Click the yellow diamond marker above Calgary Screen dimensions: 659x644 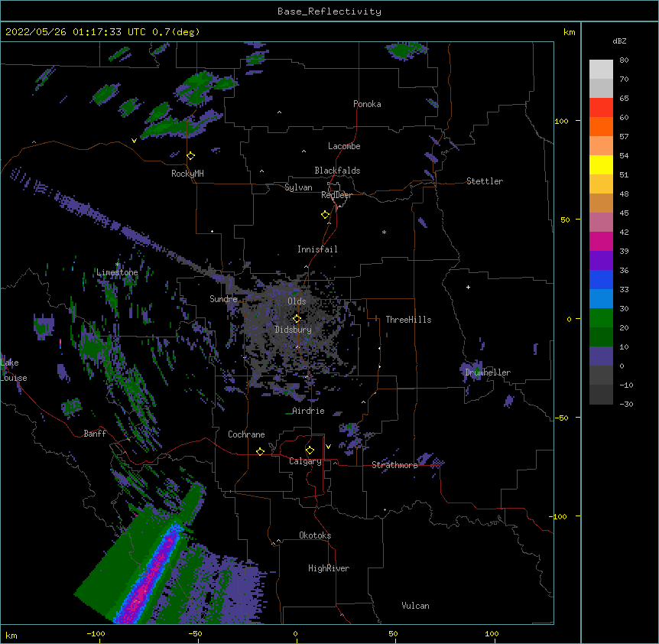click(310, 450)
